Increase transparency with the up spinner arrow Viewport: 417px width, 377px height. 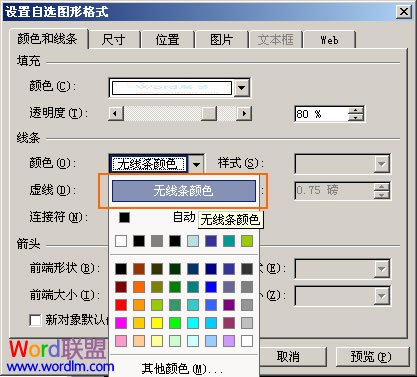click(356, 111)
